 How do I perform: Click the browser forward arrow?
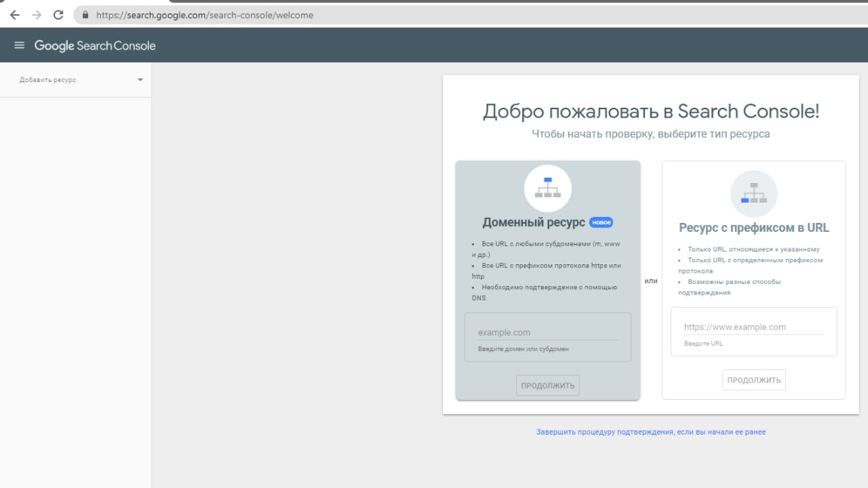click(x=36, y=15)
